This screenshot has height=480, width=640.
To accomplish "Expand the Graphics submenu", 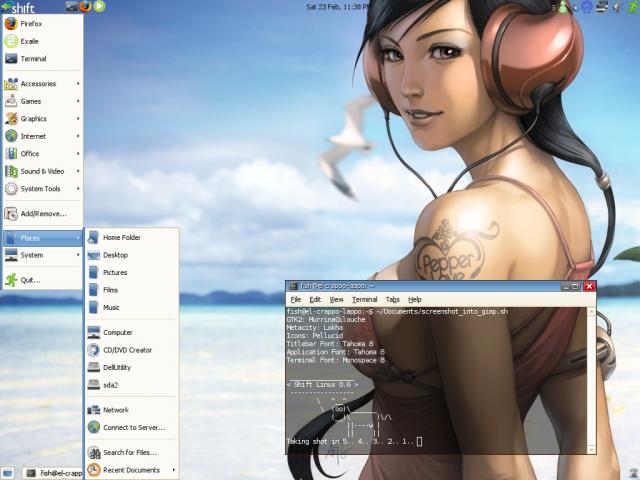I will (43, 119).
